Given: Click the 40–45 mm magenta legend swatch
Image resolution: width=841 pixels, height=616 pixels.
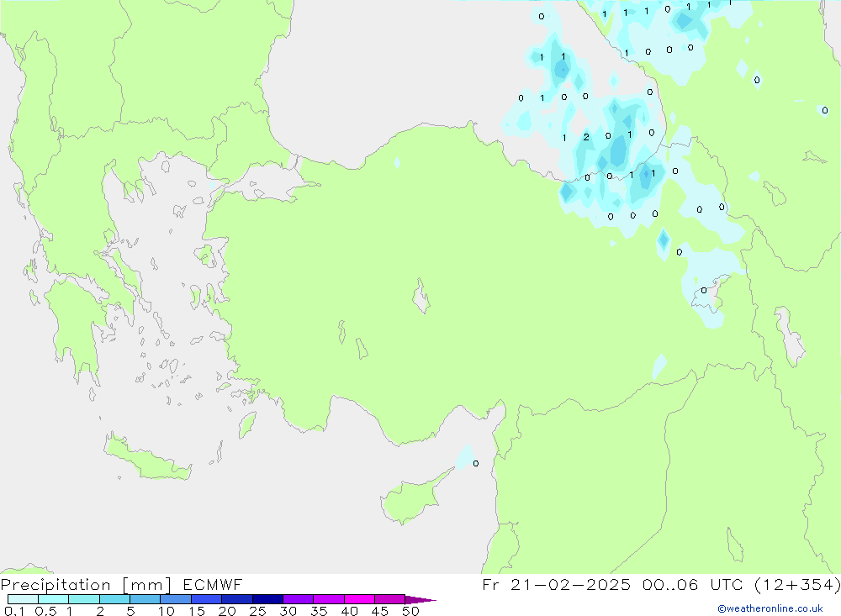Looking at the screenshot, I should (359, 599).
